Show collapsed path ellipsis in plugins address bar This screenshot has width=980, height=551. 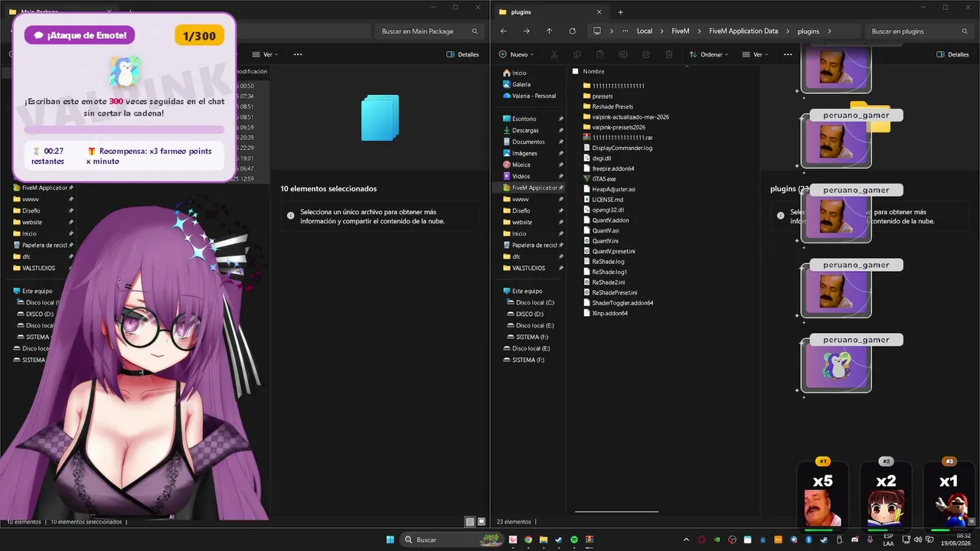[x=626, y=31]
